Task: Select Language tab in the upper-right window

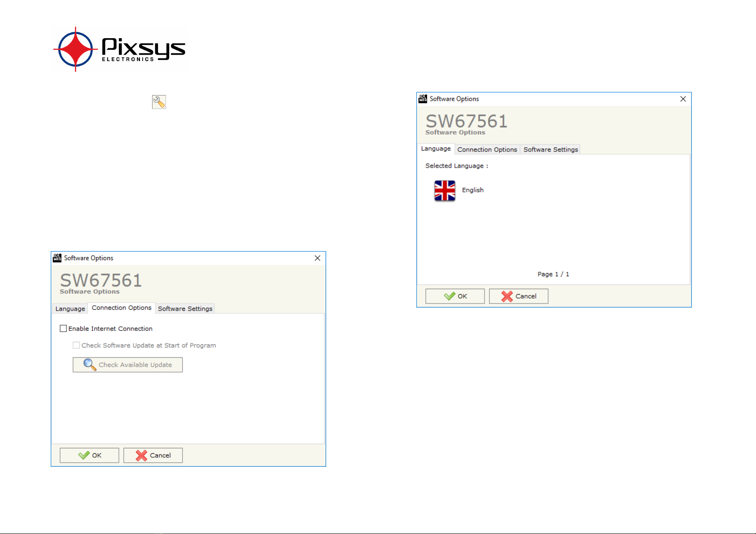Action: pyautogui.click(x=436, y=148)
